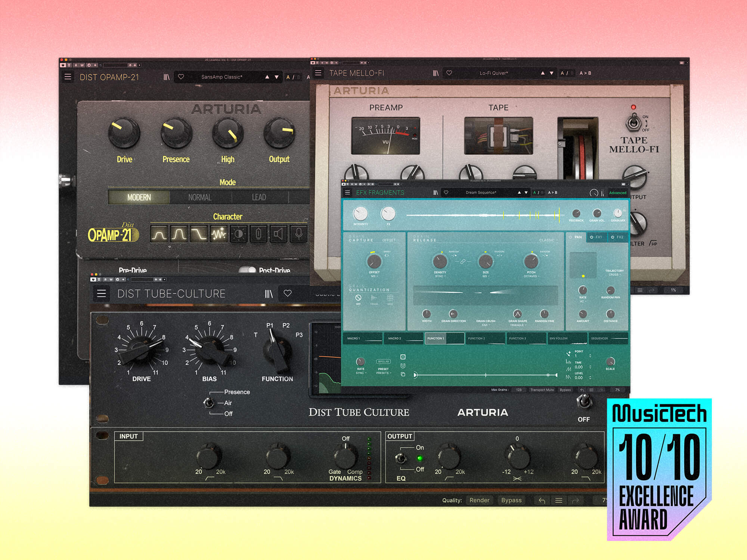Viewport: 747px width, 560px height.
Task: Open Dist Tube-Culture hamburger menu
Action: point(101,293)
